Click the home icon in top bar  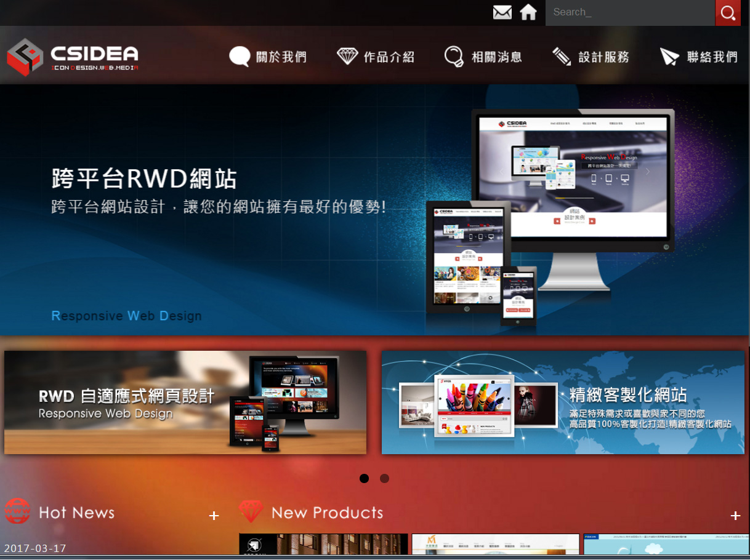[x=528, y=12]
